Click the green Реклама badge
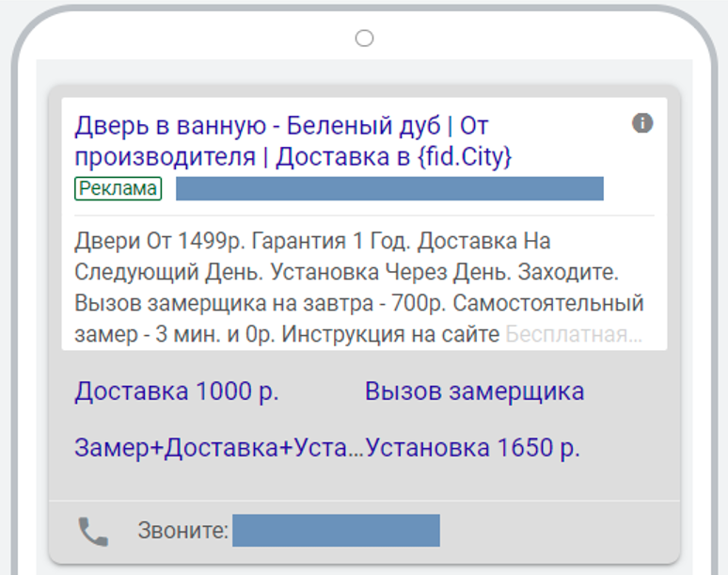Screen dimensions: 728x575 coord(119,189)
